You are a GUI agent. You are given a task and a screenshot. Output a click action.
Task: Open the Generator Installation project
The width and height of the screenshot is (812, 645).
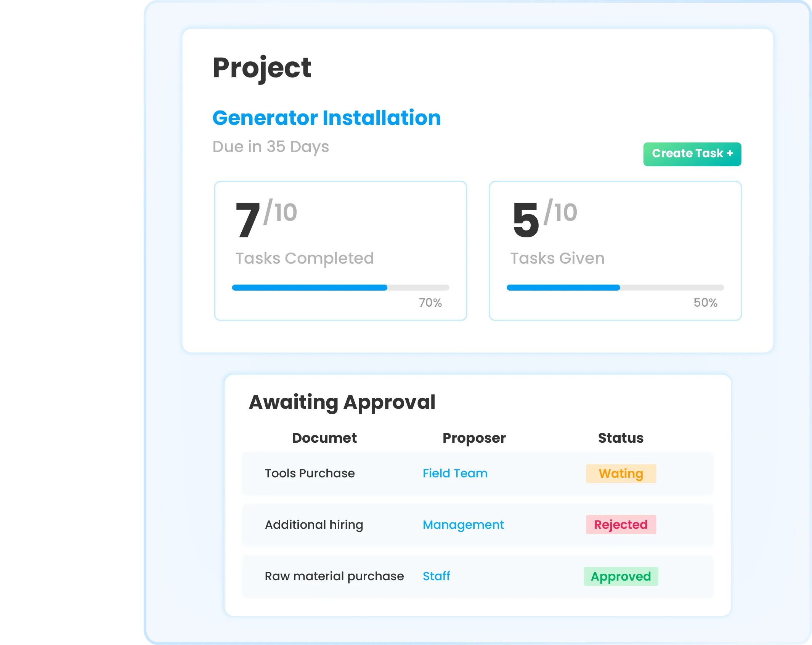pos(326,118)
